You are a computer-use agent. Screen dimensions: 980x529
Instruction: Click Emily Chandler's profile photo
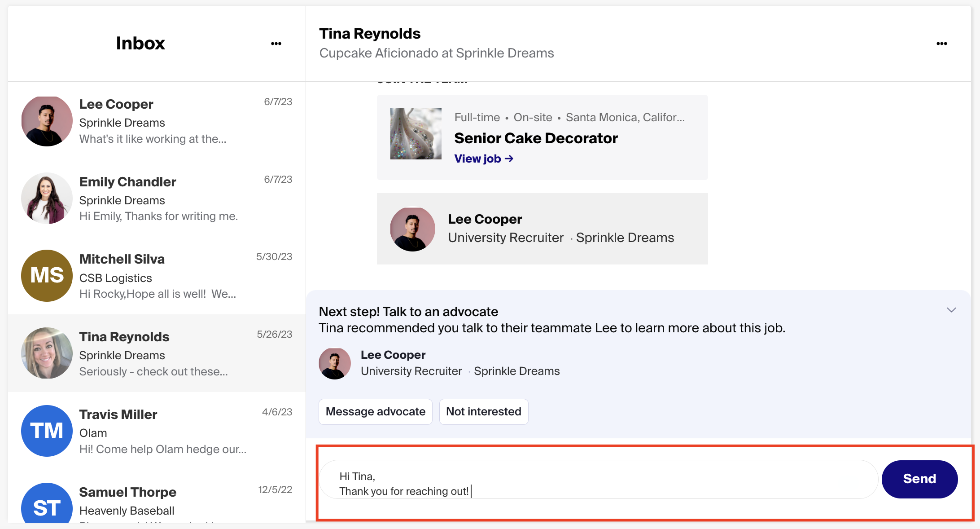pos(47,198)
